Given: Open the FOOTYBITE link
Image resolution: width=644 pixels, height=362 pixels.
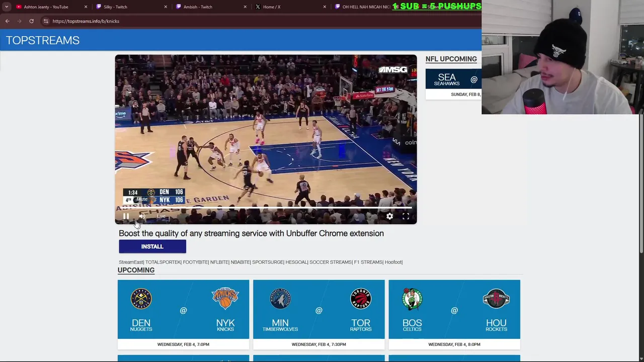Looking at the screenshot, I should pyautogui.click(x=195, y=262).
